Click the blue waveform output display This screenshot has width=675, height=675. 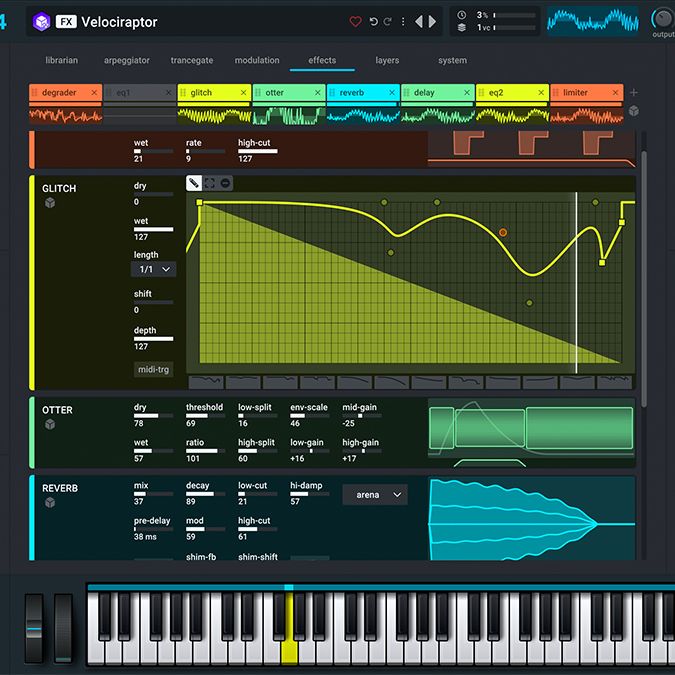(x=593, y=21)
